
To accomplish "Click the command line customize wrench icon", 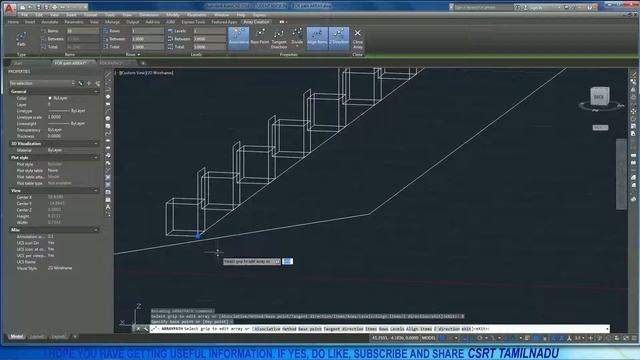I will coord(146,329).
